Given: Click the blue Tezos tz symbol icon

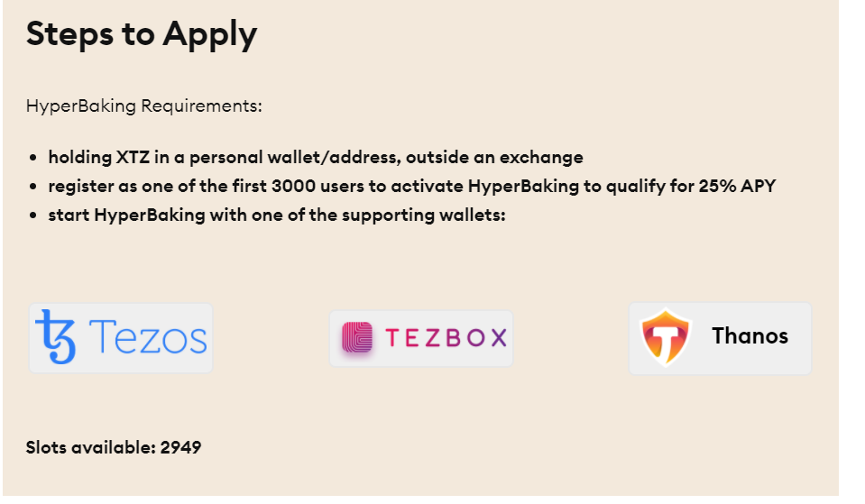Looking at the screenshot, I should (x=55, y=336).
